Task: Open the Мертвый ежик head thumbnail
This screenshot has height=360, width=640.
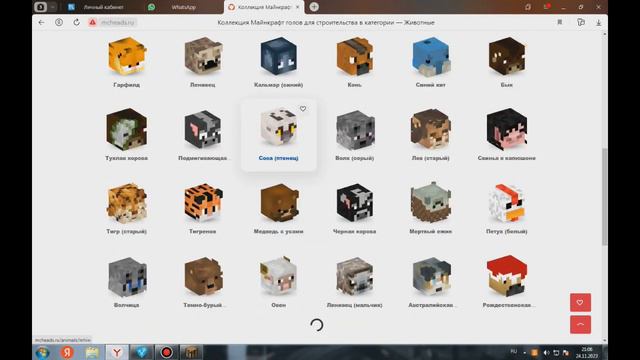Action: pos(431,203)
